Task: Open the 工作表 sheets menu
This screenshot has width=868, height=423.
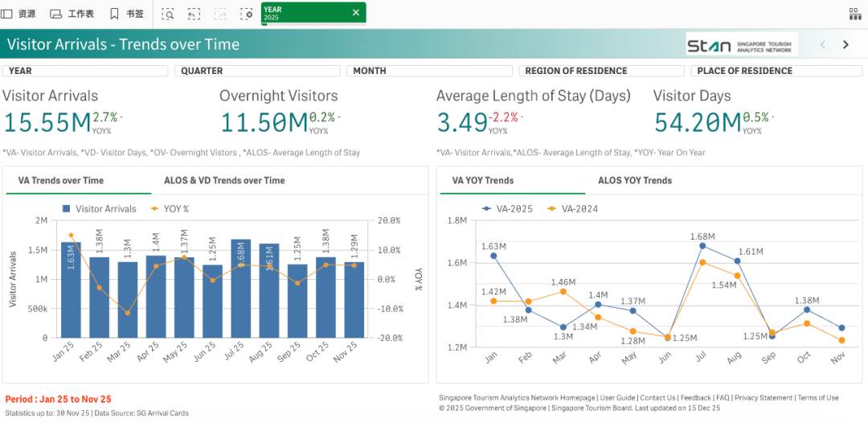Action: click(x=72, y=14)
